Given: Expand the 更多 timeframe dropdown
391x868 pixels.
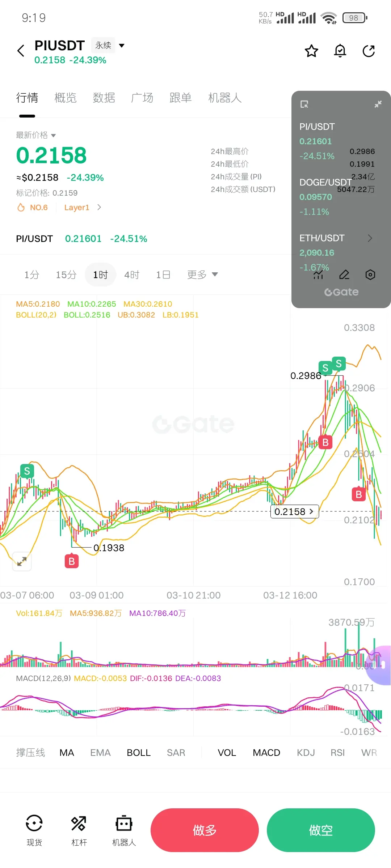Looking at the screenshot, I should point(202,275).
